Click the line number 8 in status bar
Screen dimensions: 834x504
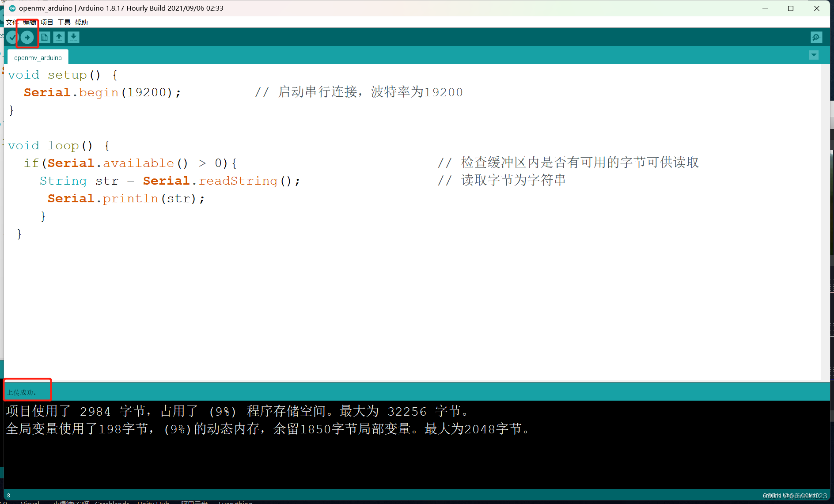point(8,496)
